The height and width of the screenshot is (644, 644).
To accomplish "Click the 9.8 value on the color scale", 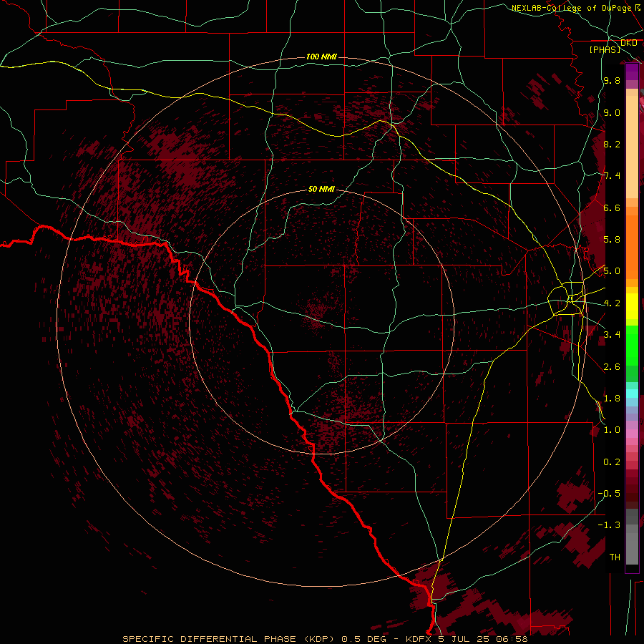I will pos(612,80).
